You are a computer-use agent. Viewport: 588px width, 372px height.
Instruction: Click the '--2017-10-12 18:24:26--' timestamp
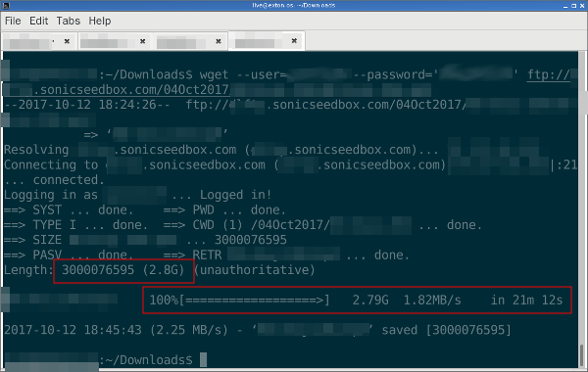(87, 105)
